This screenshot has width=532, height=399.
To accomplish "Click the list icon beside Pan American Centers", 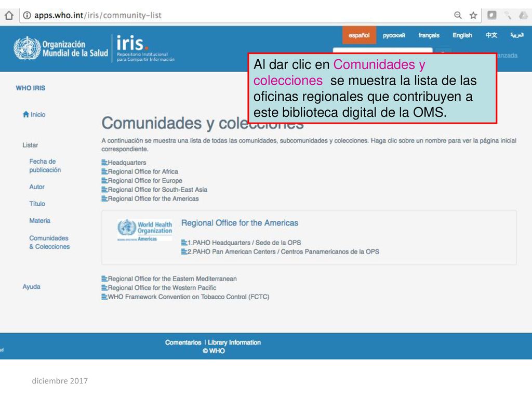I will (184, 252).
